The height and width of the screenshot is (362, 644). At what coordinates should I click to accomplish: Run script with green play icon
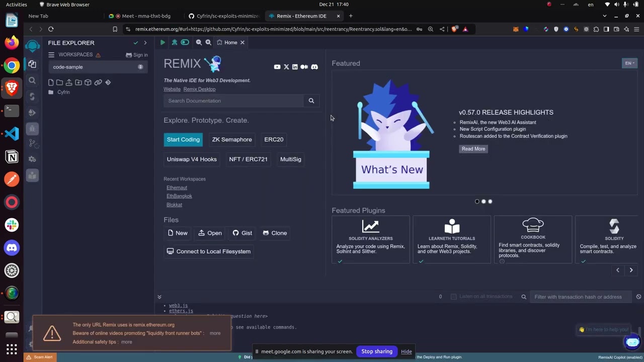[163, 43]
